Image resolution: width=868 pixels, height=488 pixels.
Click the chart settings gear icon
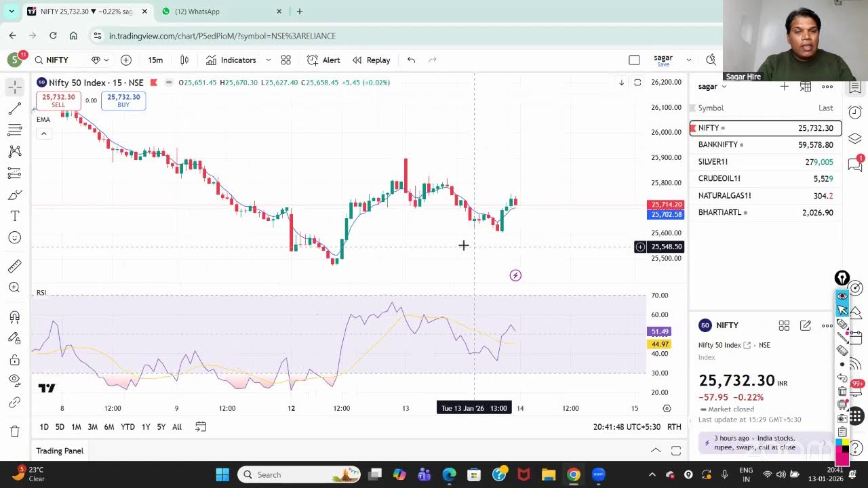tap(667, 409)
